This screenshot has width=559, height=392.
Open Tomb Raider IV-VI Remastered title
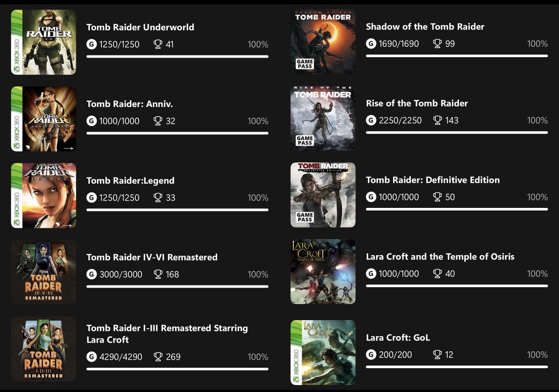(152, 257)
